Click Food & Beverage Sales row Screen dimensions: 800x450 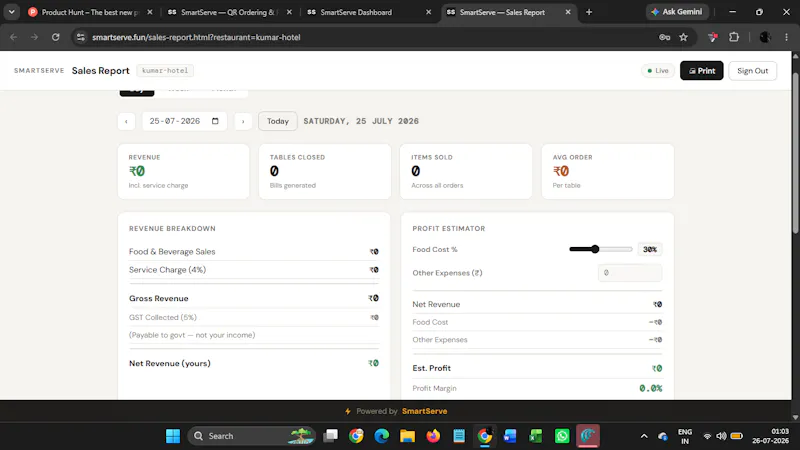(x=254, y=252)
